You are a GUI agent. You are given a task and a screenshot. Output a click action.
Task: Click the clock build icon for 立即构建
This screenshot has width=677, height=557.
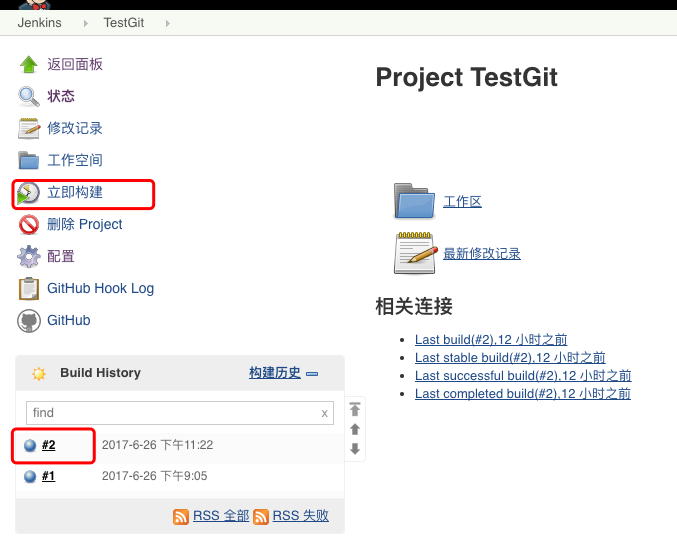[x=28, y=193]
